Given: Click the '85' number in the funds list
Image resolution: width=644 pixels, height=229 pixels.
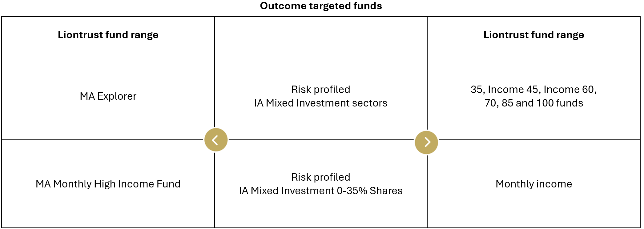Looking at the screenshot, I should [507, 103].
